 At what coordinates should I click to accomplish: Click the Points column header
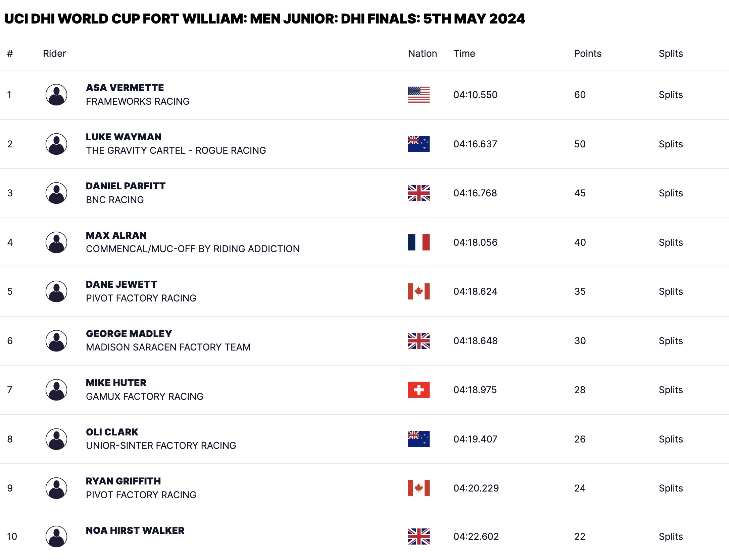(x=587, y=53)
